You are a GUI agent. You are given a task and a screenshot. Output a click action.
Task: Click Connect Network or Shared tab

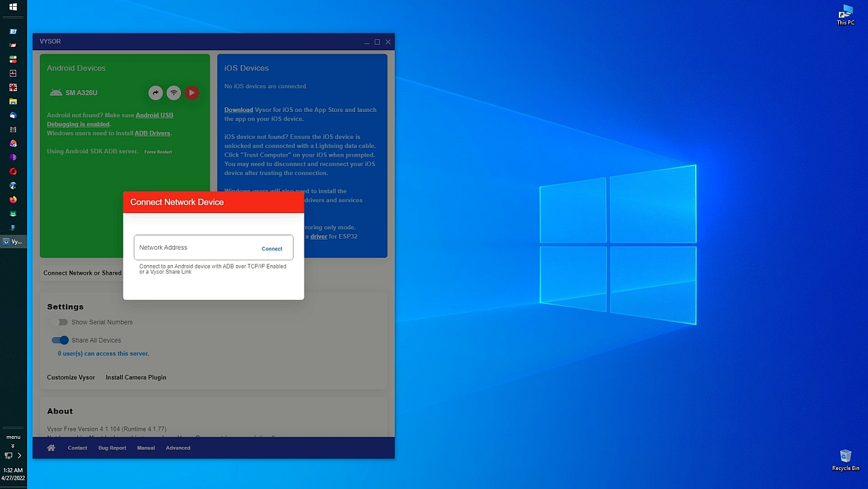[83, 273]
